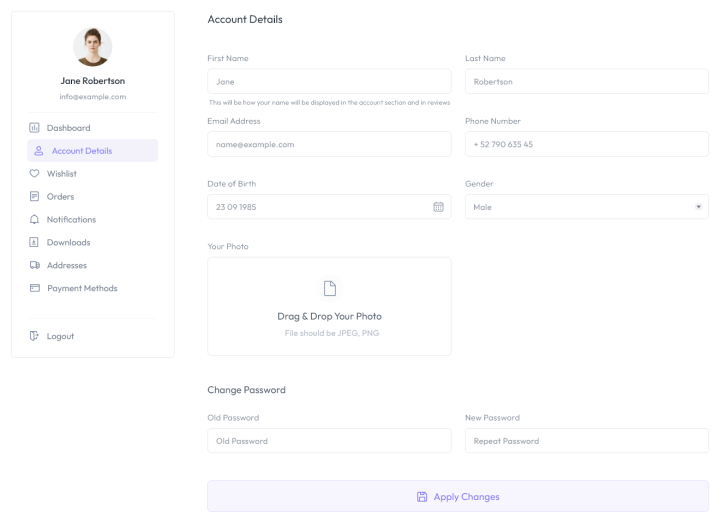Click the Addresses truck icon
Viewport: 720px width, 518px height.
pos(34,266)
